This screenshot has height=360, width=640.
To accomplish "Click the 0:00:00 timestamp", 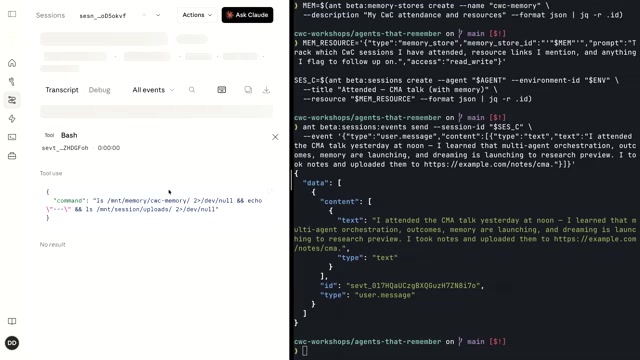I will 109,148.
